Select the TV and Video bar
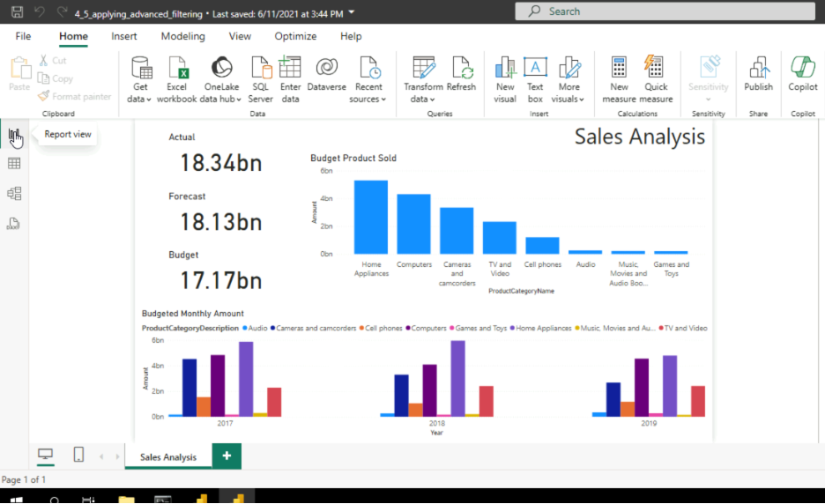Screen dimensions: 825x504 499,238
